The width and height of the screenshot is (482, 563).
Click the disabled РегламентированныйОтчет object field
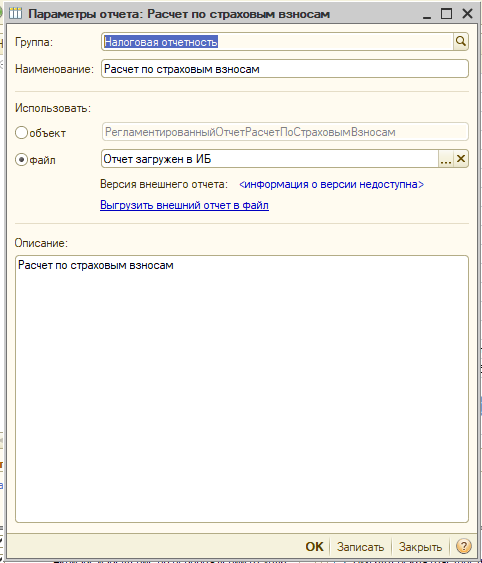click(285, 132)
